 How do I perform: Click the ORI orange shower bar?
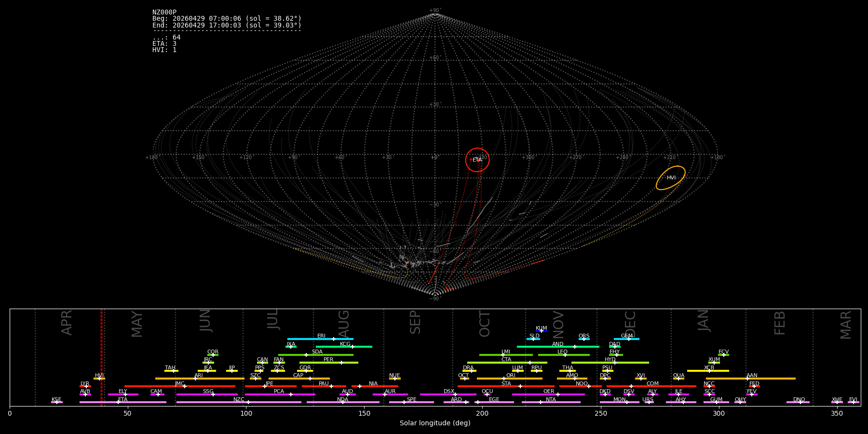click(510, 379)
